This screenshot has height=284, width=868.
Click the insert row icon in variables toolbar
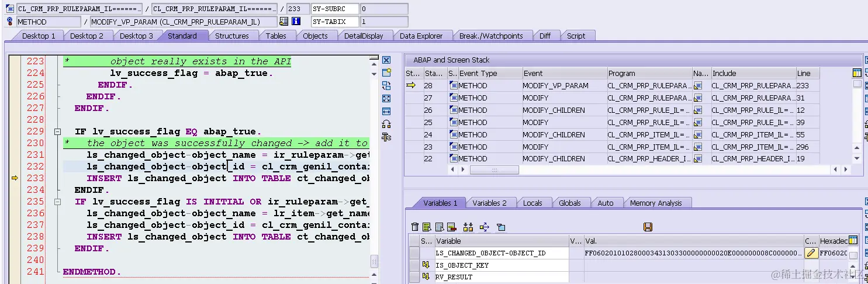[427, 227]
